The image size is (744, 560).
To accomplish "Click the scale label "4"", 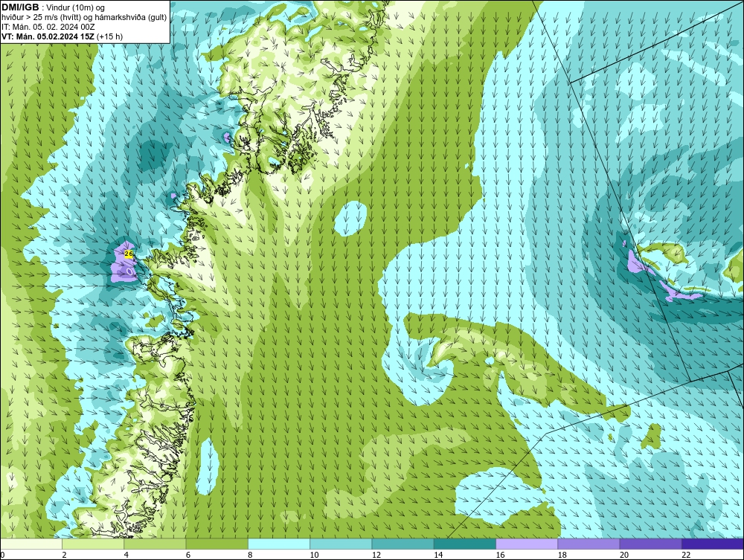I will (126, 555).
